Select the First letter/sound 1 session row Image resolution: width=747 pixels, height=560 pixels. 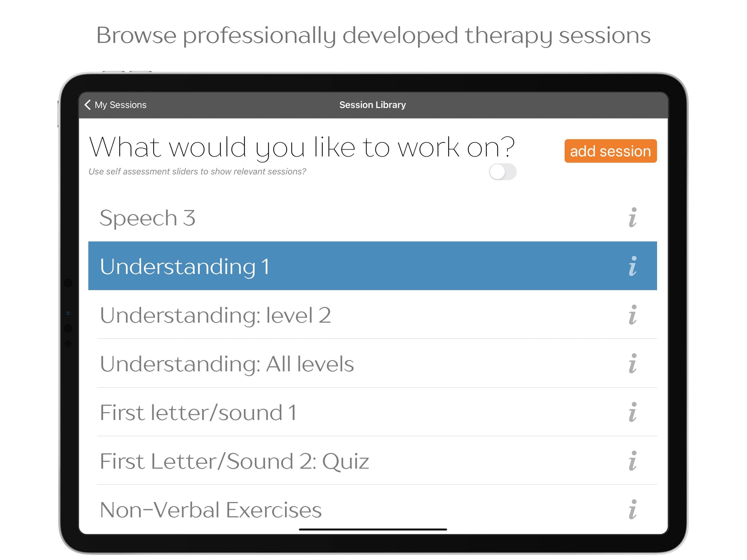237,412
